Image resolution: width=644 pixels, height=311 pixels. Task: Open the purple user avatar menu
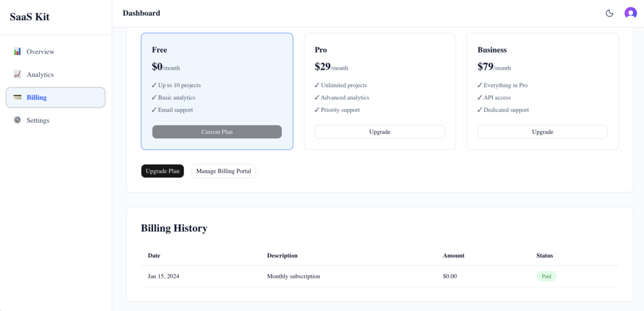point(631,13)
